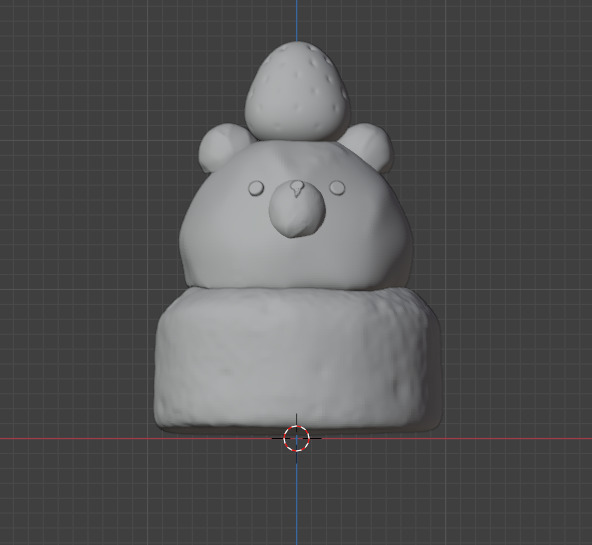
Task: Click the 3D cursor at the origin
Action: (x=296, y=438)
